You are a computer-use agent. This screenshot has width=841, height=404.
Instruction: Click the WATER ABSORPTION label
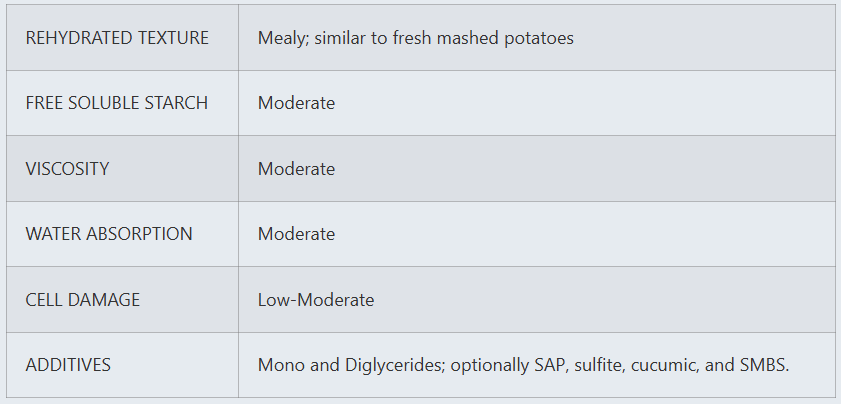pyautogui.click(x=109, y=234)
